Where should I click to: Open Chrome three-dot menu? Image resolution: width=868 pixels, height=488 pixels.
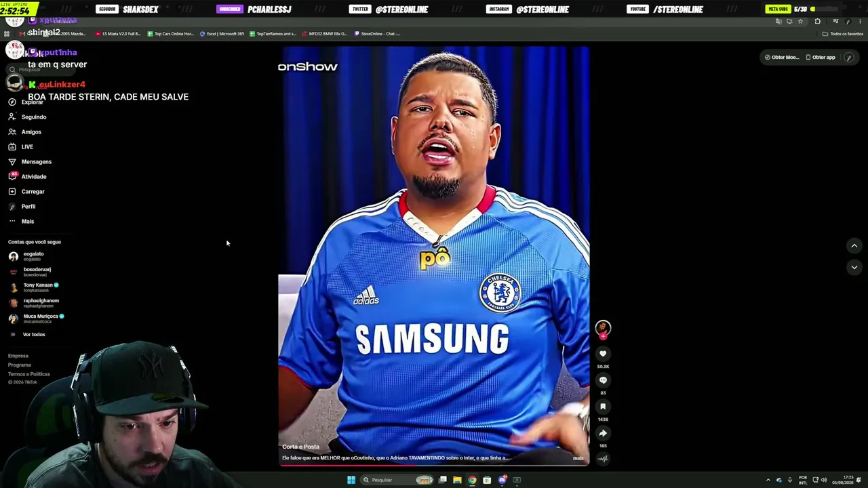pyautogui.click(x=860, y=21)
